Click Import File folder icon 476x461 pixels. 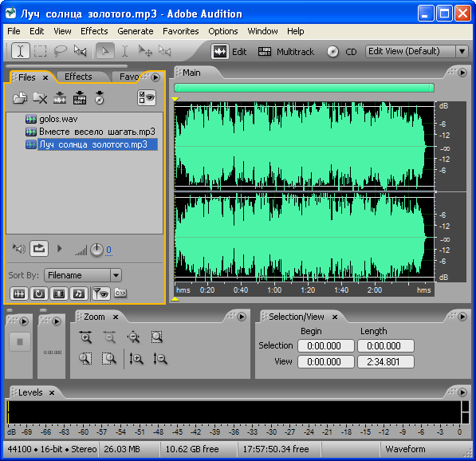(20, 98)
